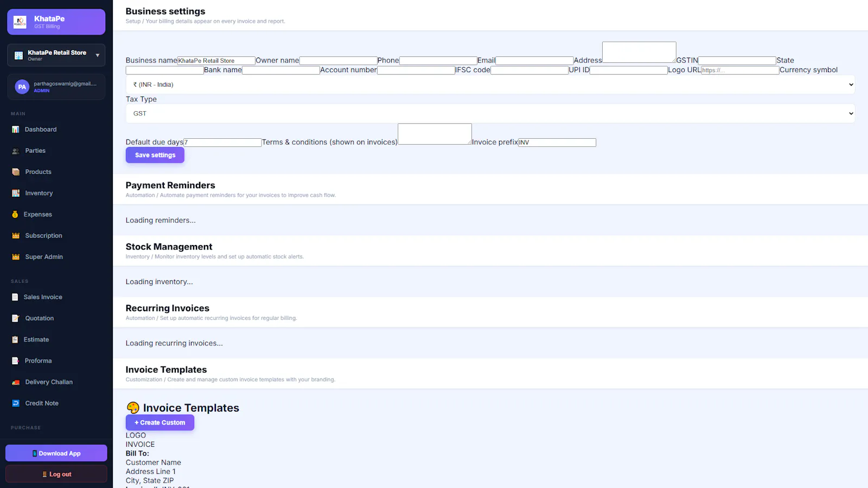
Task: Click the IFSC code input
Action: pyautogui.click(x=529, y=70)
